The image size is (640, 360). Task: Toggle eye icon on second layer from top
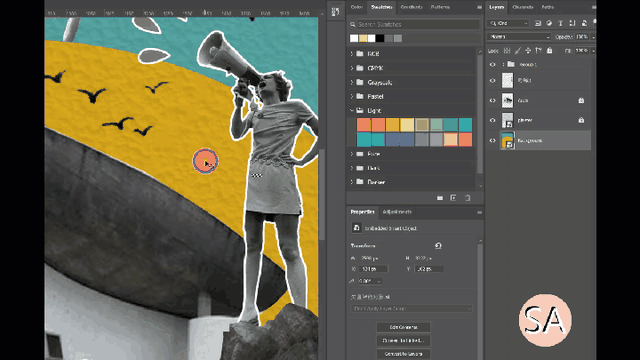(x=493, y=80)
